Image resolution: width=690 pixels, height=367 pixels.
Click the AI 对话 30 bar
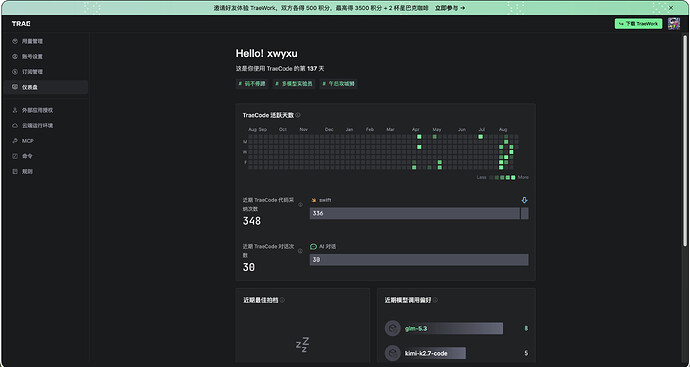tap(419, 260)
